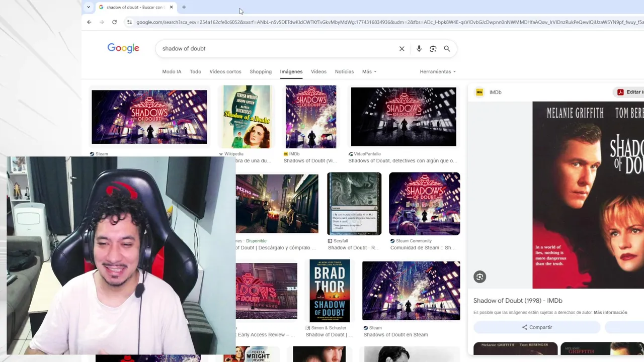Switch to Noticias tab

344,71
